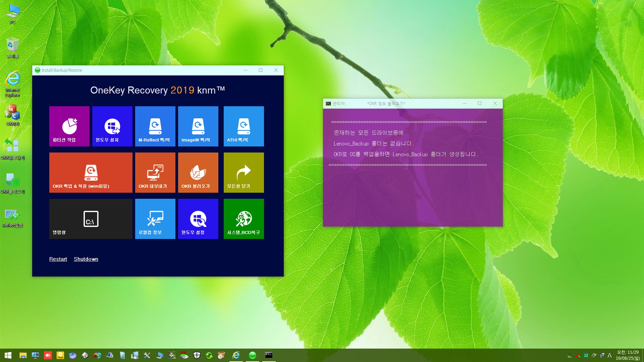
Task: Click the OKR 내보내기 export tile
Action: [155, 173]
